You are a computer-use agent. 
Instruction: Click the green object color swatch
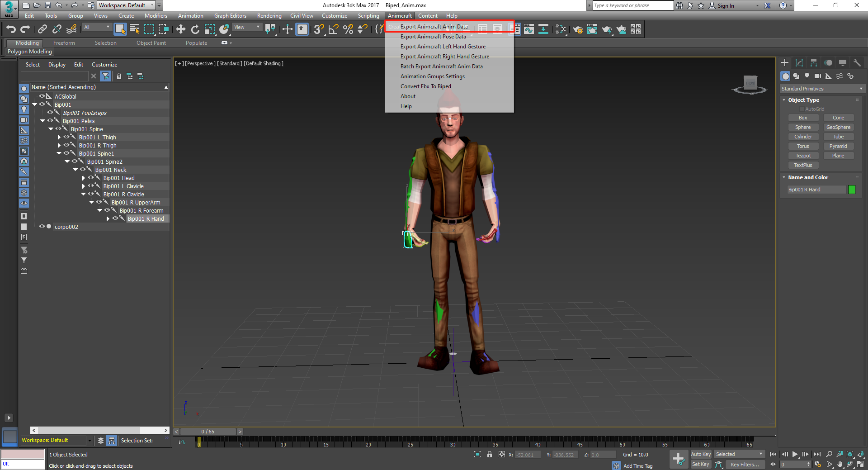pos(852,190)
